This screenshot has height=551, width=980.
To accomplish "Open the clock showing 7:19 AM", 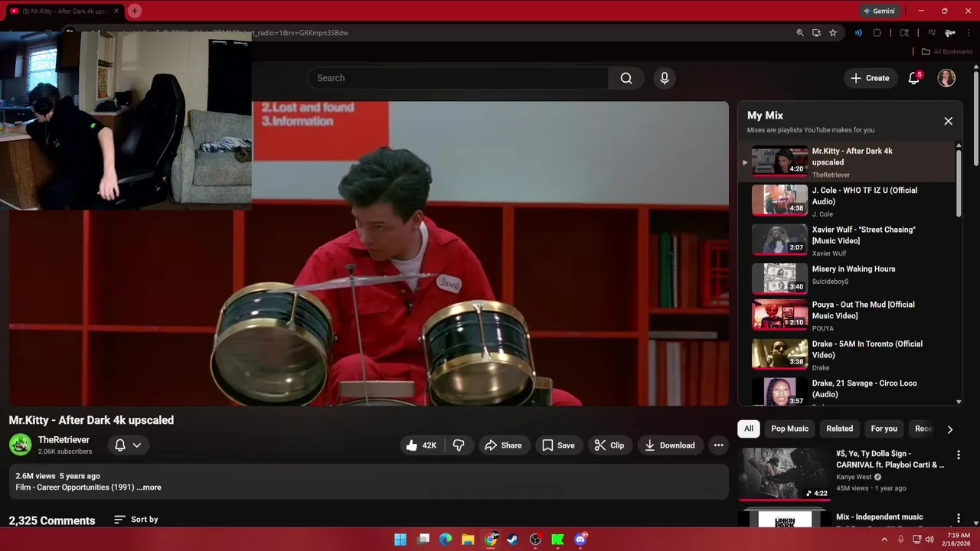I will point(959,540).
